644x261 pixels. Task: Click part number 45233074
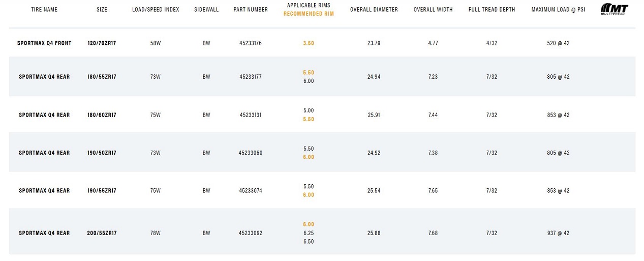[251, 191]
